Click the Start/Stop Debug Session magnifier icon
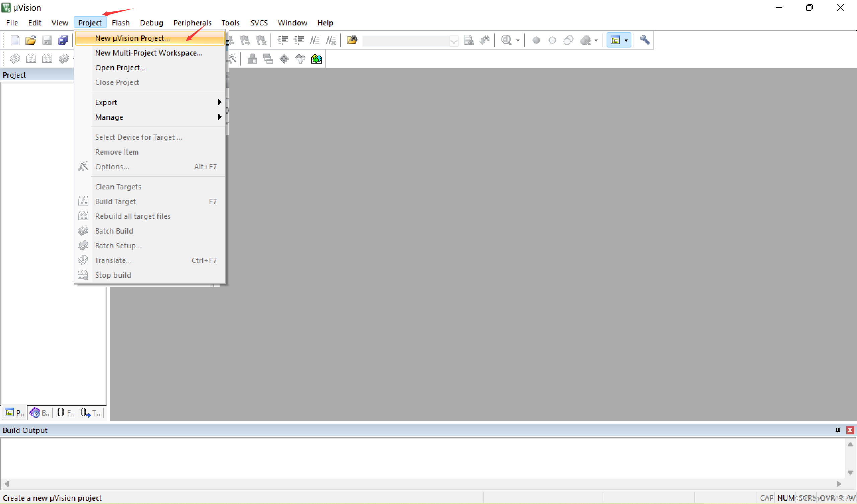Screen dimensions: 857x504 pyautogui.click(x=507, y=40)
